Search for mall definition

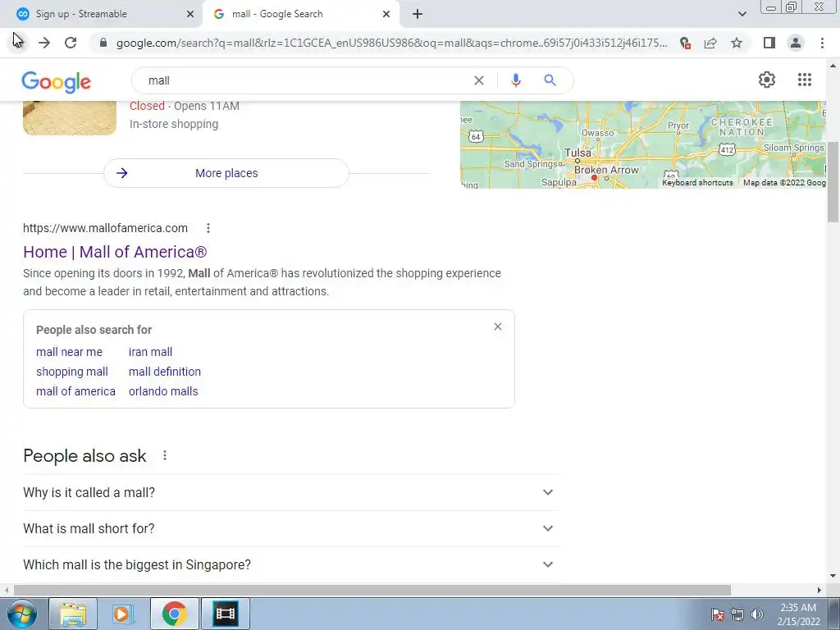pyautogui.click(x=164, y=372)
